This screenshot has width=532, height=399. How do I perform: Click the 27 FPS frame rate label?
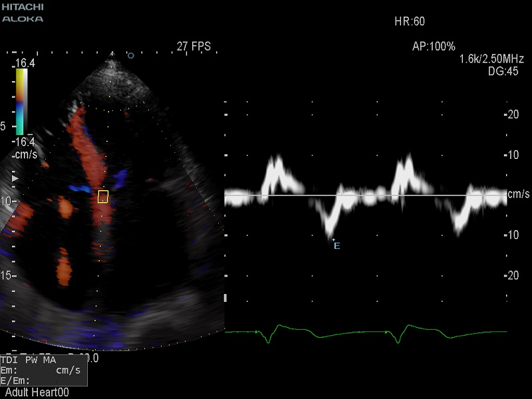pyautogui.click(x=194, y=47)
